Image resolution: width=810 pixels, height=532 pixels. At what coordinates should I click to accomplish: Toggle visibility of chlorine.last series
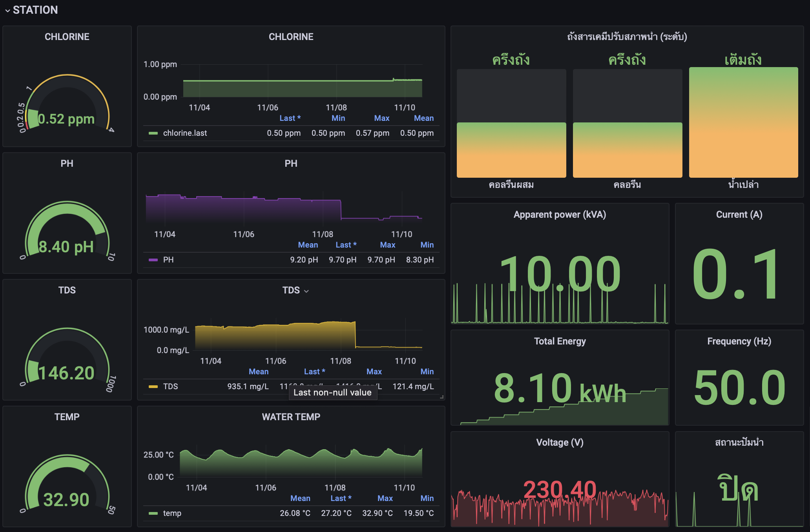point(185,133)
